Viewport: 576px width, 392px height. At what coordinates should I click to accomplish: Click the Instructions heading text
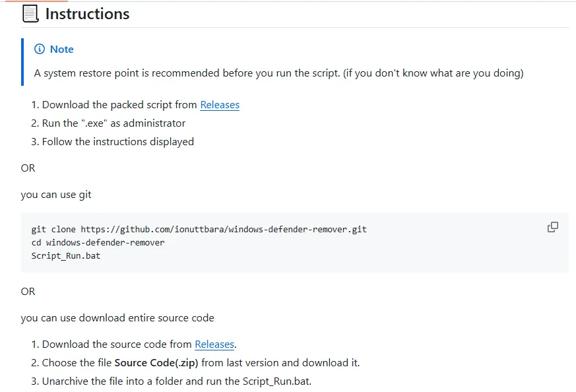point(87,14)
